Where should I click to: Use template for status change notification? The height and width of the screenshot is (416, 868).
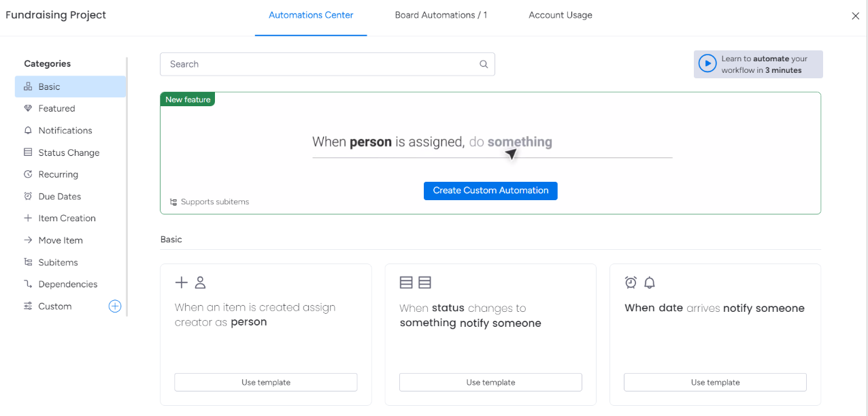coord(490,382)
